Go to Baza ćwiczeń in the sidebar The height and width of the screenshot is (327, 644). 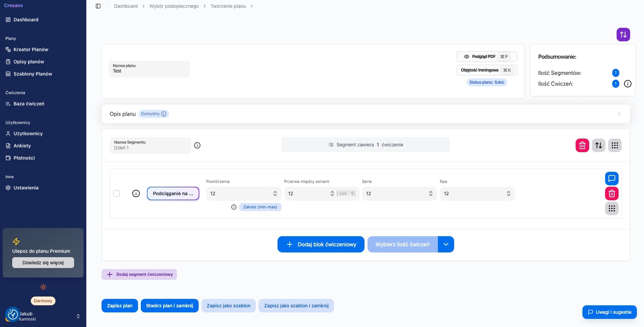29,104
